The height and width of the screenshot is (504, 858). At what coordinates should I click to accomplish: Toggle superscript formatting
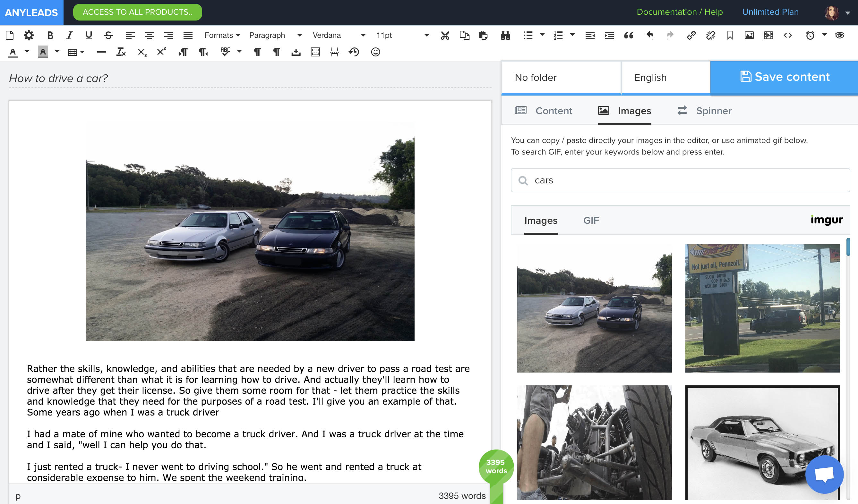point(161,51)
